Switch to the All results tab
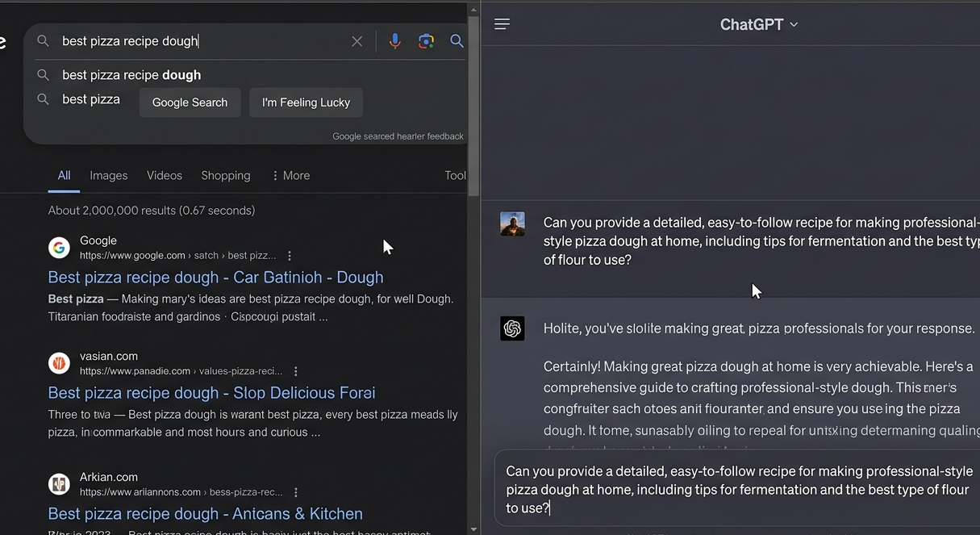 (x=64, y=175)
